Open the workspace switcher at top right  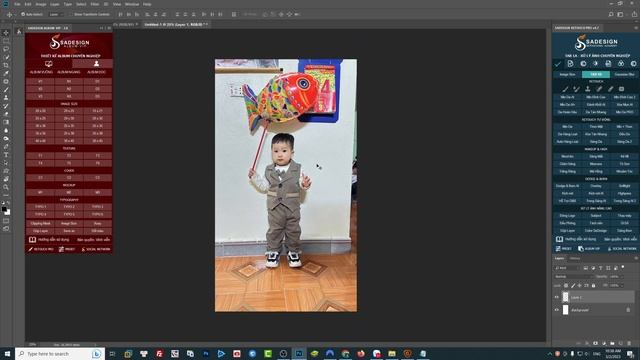tap(620, 14)
